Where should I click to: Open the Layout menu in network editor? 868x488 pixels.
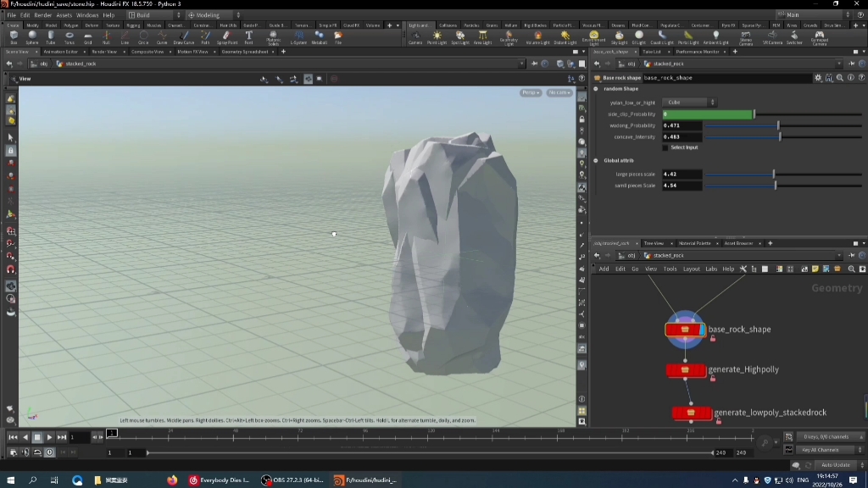pyautogui.click(x=691, y=269)
